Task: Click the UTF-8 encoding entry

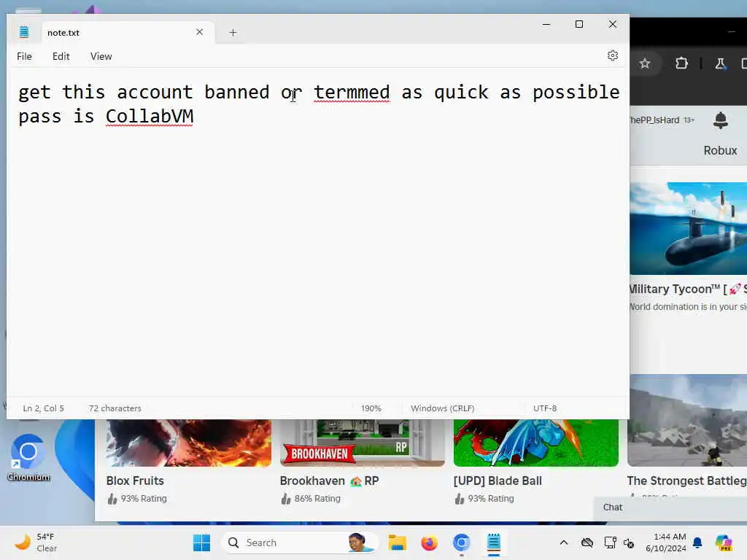Action: [545, 408]
